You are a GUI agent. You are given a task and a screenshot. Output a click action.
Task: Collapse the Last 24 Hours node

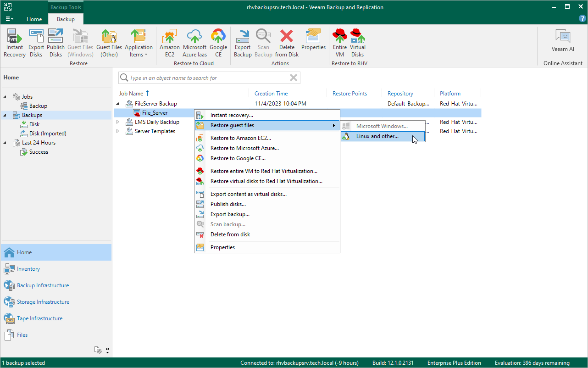coord(6,143)
